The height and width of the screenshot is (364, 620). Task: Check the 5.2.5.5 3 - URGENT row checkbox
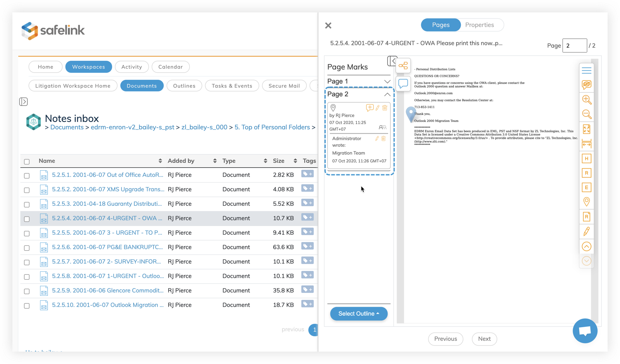(x=27, y=233)
